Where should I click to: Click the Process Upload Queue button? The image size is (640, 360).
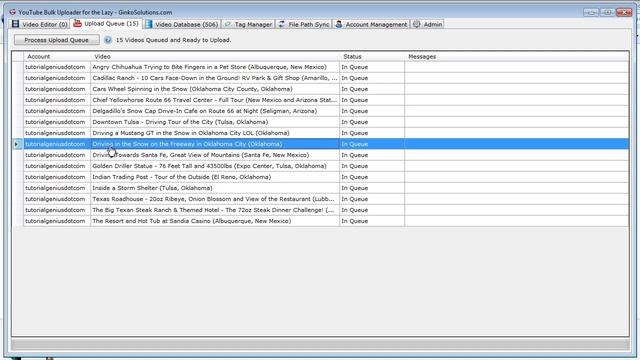click(x=56, y=40)
